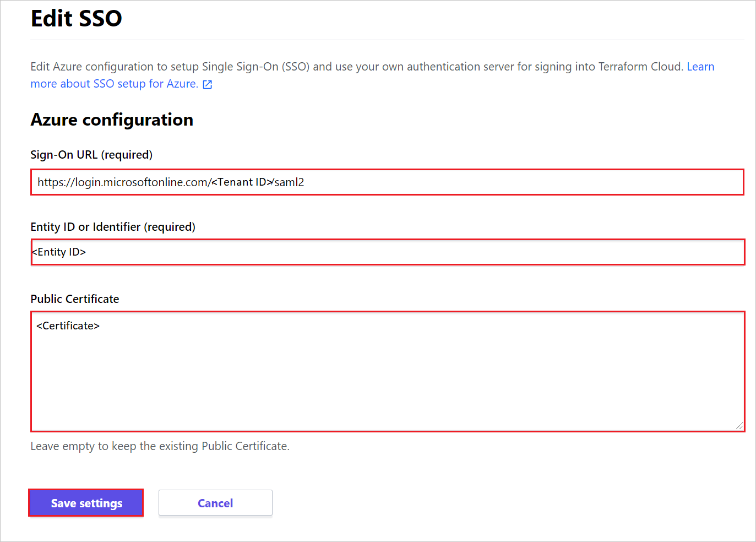Click the Sign-On URL (required) label
Image resolution: width=756 pixels, height=542 pixels.
click(x=91, y=155)
